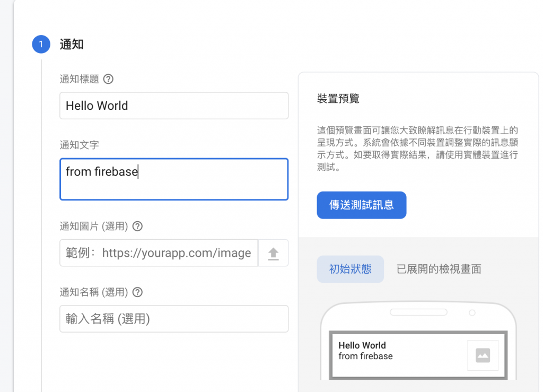Click the phone camera dot in preview
543x392 pixels.
coord(472,313)
